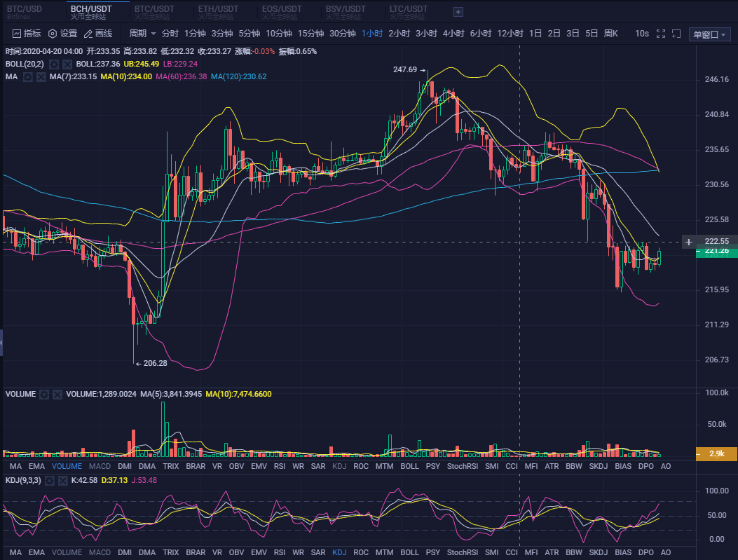
Task: Select the MACD indicator in the volume panel
Action: pyautogui.click(x=100, y=466)
